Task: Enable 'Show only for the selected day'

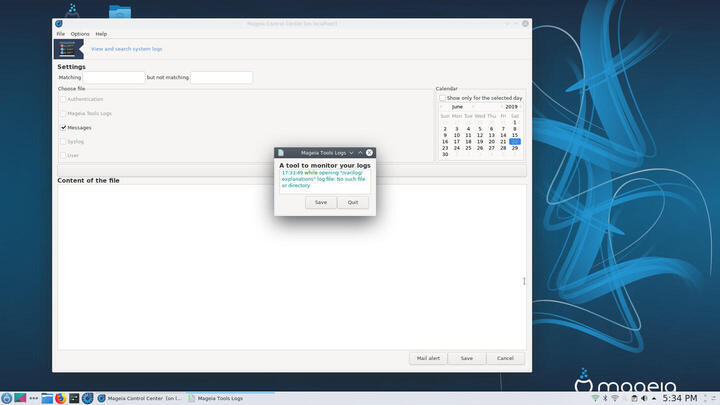Action: (x=442, y=98)
